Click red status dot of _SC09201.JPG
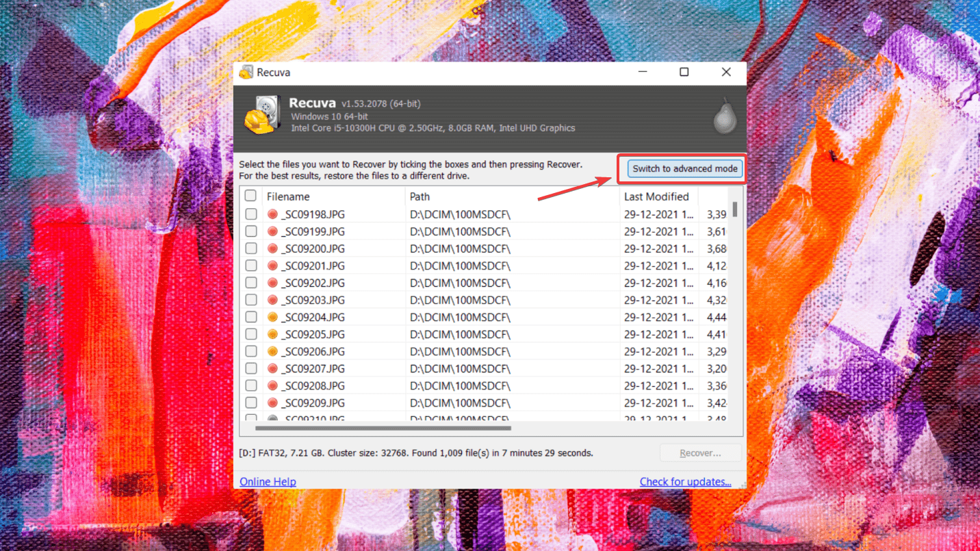This screenshot has height=551, width=980. pyautogui.click(x=272, y=266)
